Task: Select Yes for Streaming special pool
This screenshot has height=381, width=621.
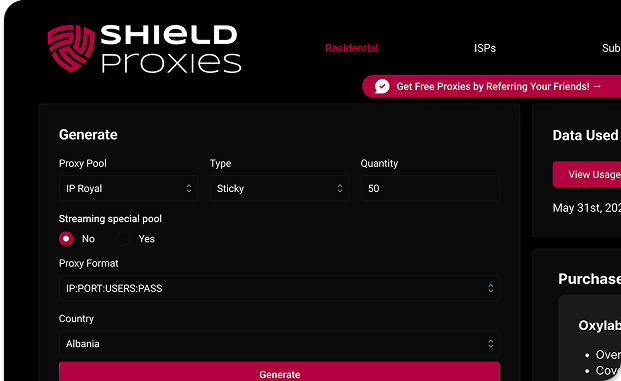Action: pos(123,239)
